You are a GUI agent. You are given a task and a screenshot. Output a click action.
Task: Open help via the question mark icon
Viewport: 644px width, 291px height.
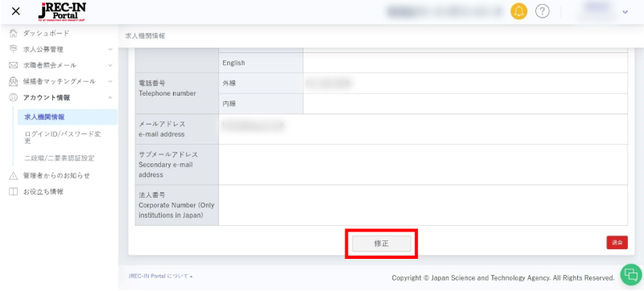(542, 11)
